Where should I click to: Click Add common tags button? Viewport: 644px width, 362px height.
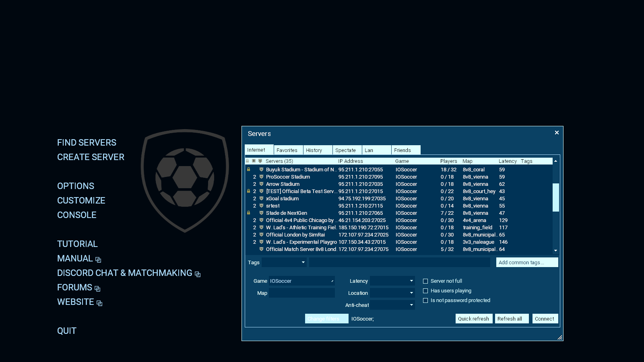[527, 262]
